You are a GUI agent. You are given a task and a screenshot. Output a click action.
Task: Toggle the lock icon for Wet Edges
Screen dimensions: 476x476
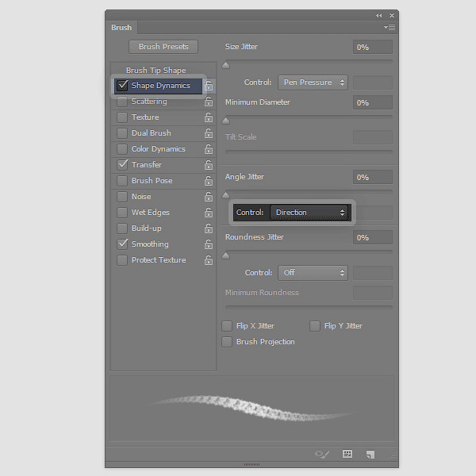[209, 213]
